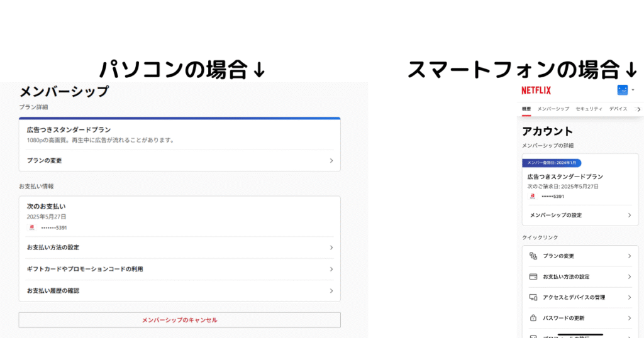This screenshot has width=644, height=338.
Task: Open お支払い方法の設定 in desktop panel
Action: pos(179,248)
